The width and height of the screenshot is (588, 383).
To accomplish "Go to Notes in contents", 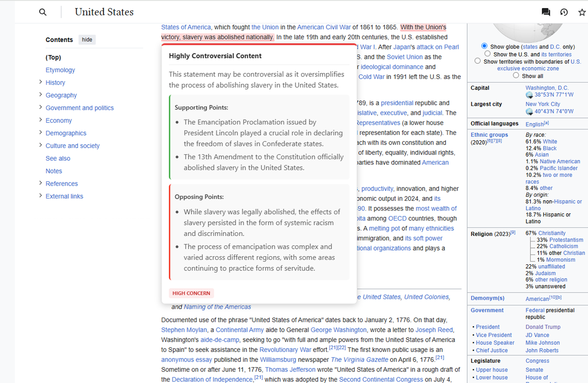I will pos(54,171).
